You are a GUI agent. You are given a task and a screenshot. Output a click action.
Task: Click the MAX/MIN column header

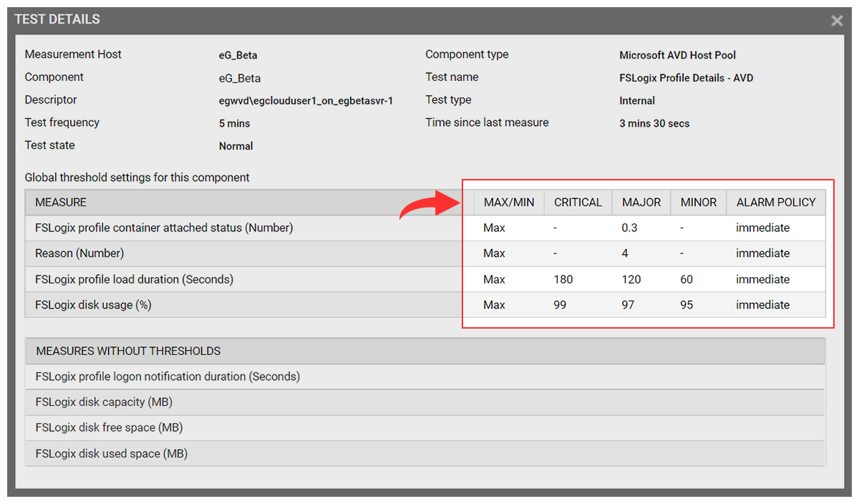(x=509, y=203)
